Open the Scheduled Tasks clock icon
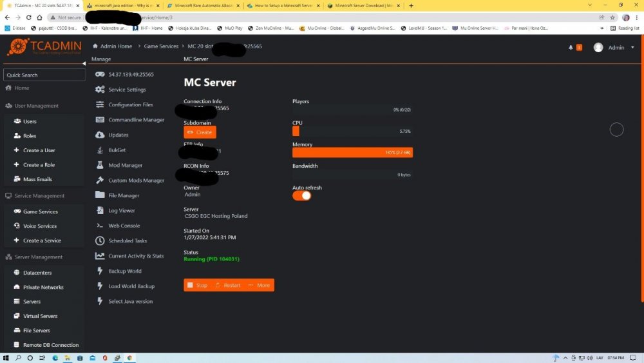This screenshot has width=644, height=363. (100, 240)
